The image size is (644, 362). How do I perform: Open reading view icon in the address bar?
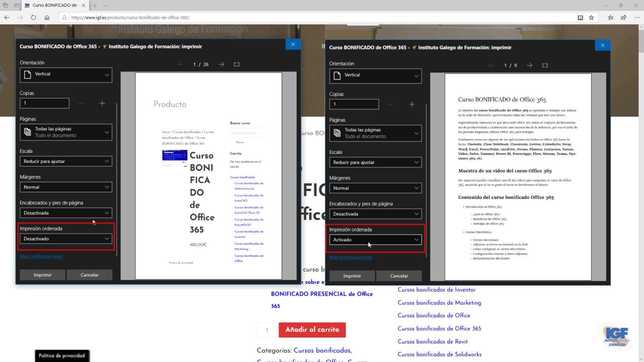580,17
